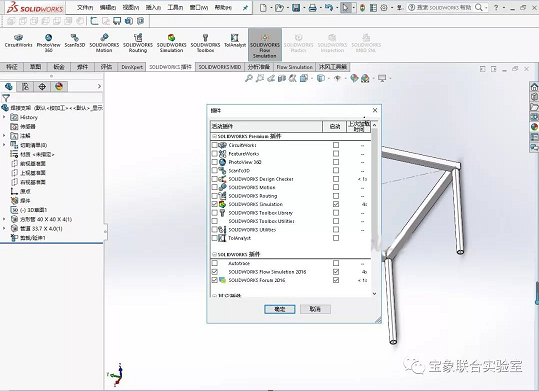Screen dimensions: 539x391
Task: Expand the History node in feature tree
Action: coord(4,117)
